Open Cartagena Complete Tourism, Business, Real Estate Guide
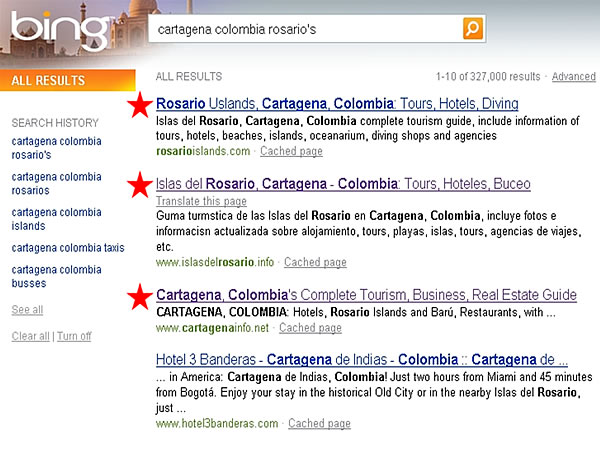 (x=366, y=295)
